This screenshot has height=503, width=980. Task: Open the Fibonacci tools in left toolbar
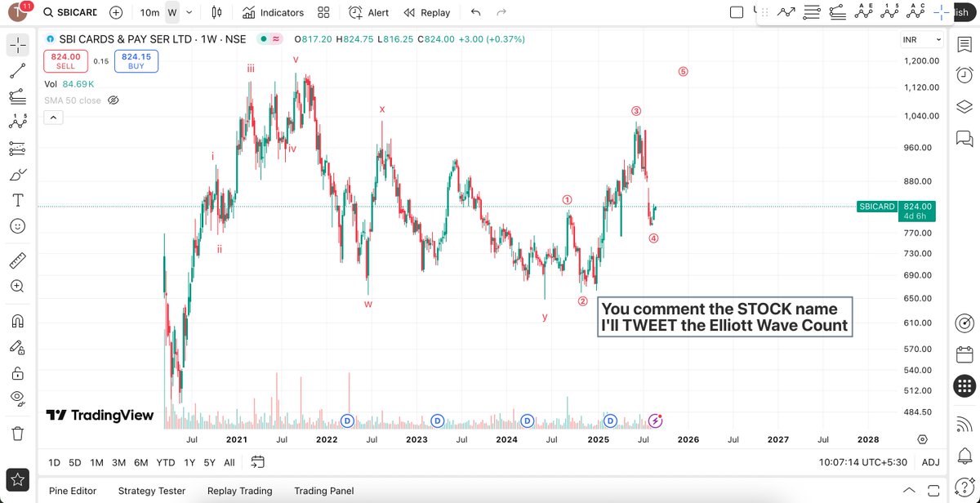(x=18, y=96)
